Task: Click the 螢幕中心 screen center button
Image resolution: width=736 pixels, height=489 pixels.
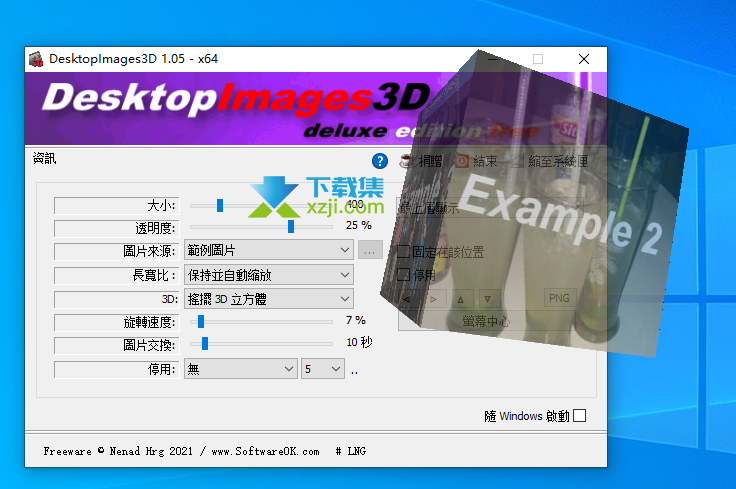Action: pyautogui.click(x=485, y=321)
